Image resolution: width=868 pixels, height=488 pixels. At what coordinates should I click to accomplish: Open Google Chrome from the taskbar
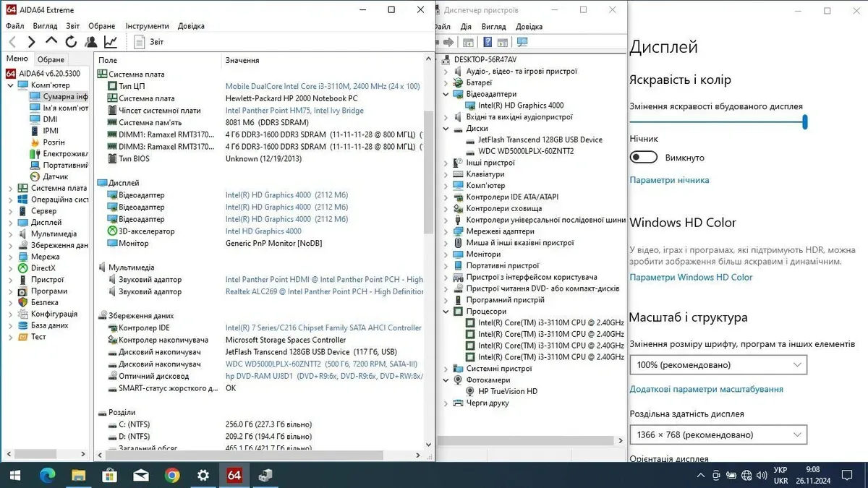click(x=172, y=475)
